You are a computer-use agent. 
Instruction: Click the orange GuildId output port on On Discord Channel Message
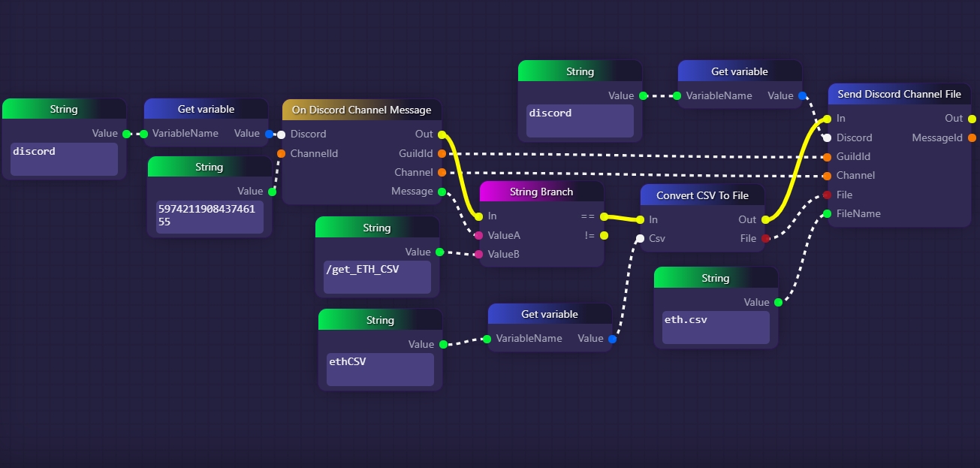442,153
